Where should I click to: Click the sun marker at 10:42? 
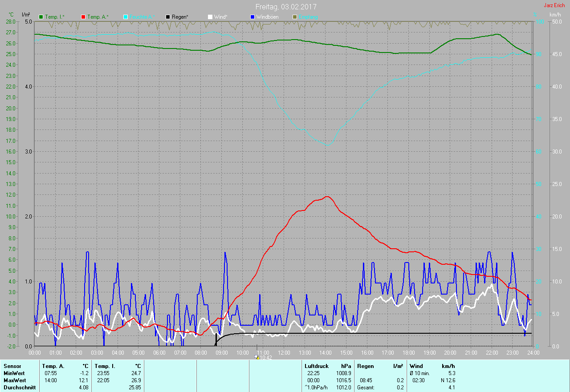point(256,357)
